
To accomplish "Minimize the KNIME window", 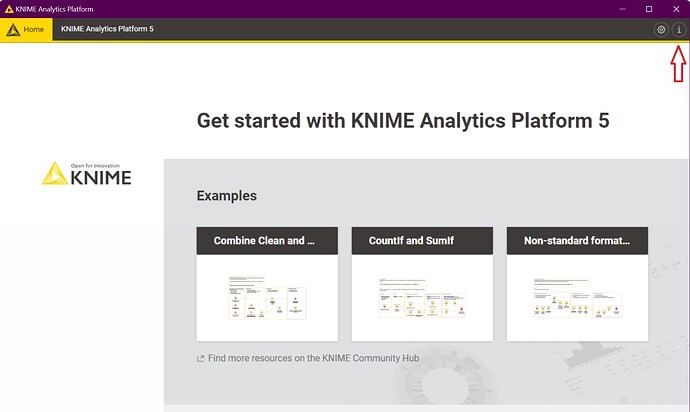I will (620, 9).
